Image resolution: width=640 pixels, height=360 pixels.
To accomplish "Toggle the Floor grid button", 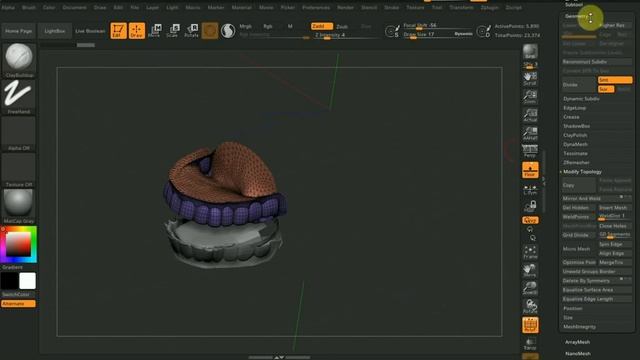I will pyautogui.click(x=530, y=170).
